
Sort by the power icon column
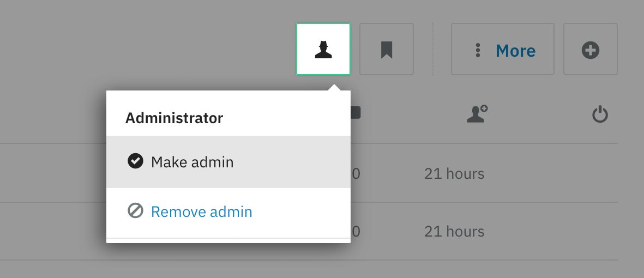tap(600, 114)
